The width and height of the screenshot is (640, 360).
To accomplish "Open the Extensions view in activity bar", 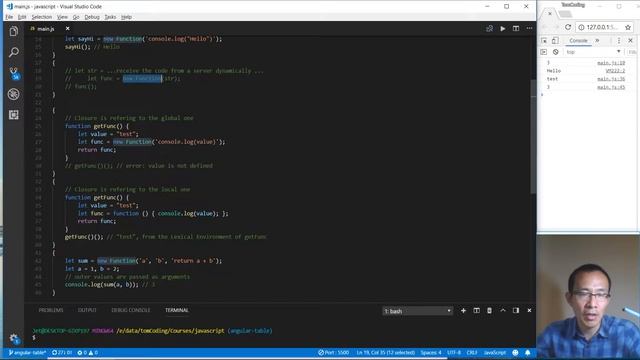I will click(13, 115).
